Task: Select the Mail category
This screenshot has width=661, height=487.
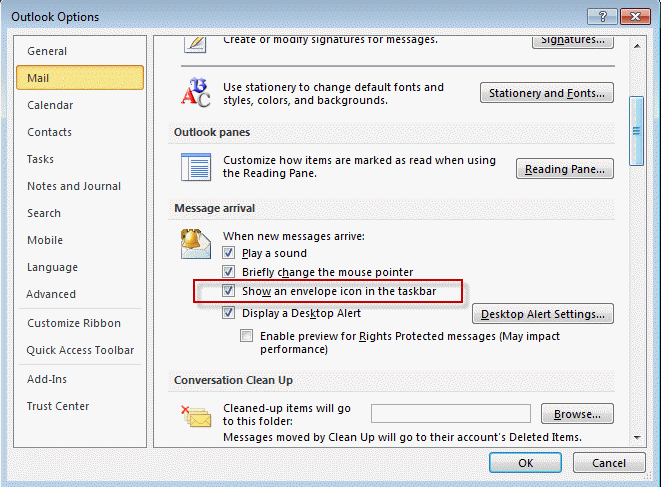Action: 80,78
